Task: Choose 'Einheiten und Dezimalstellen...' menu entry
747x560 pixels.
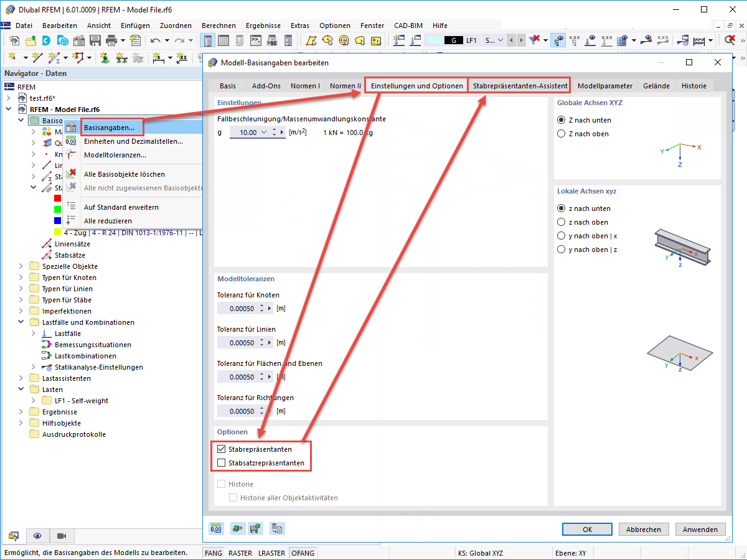Action: point(133,141)
